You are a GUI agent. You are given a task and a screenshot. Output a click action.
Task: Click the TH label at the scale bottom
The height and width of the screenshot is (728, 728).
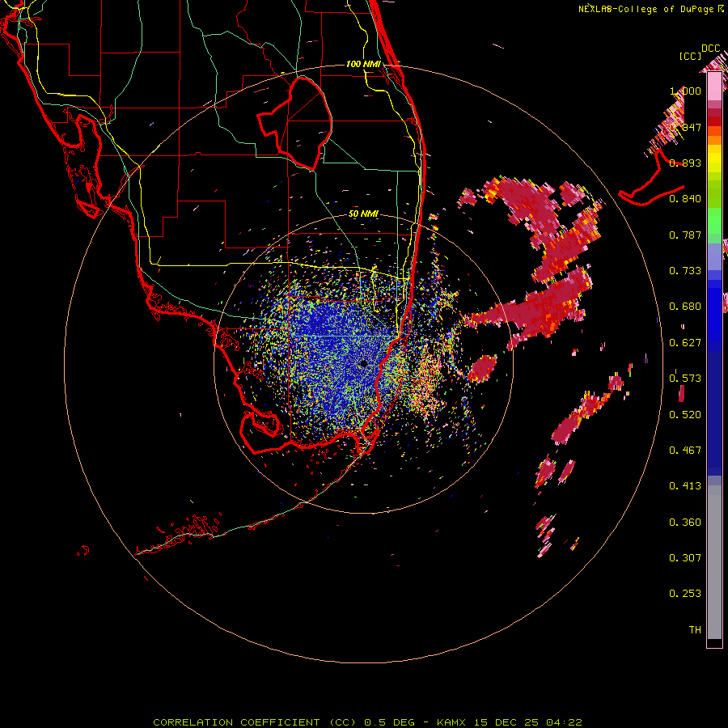(695, 630)
